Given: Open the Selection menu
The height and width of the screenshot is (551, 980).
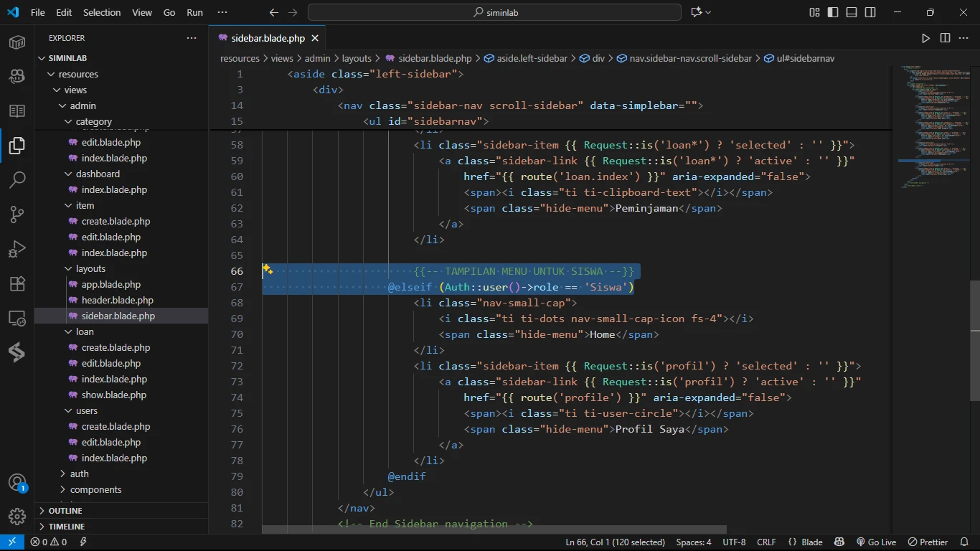Looking at the screenshot, I should (102, 12).
